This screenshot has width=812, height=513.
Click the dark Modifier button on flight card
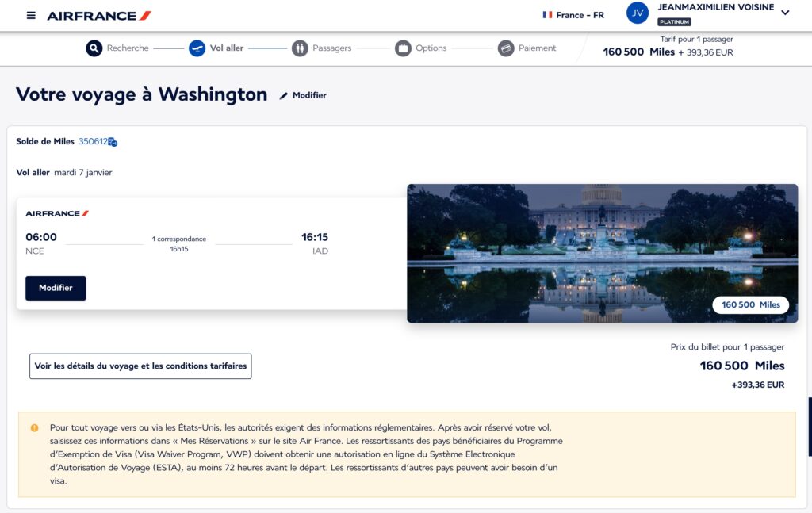coord(56,289)
